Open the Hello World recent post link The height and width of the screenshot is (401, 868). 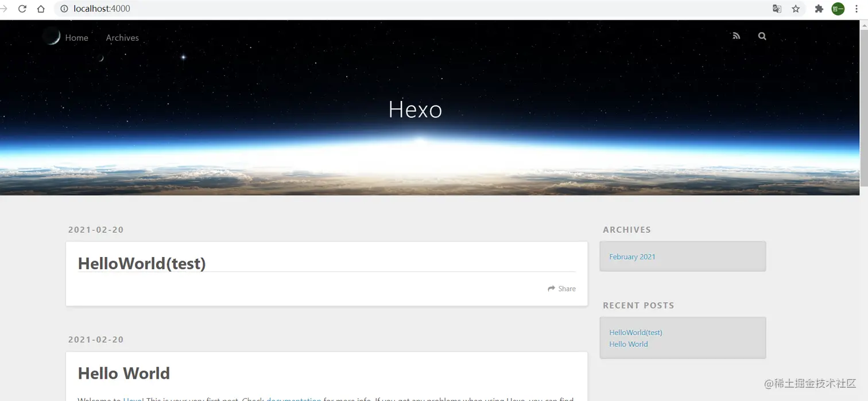pyautogui.click(x=628, y=344)
